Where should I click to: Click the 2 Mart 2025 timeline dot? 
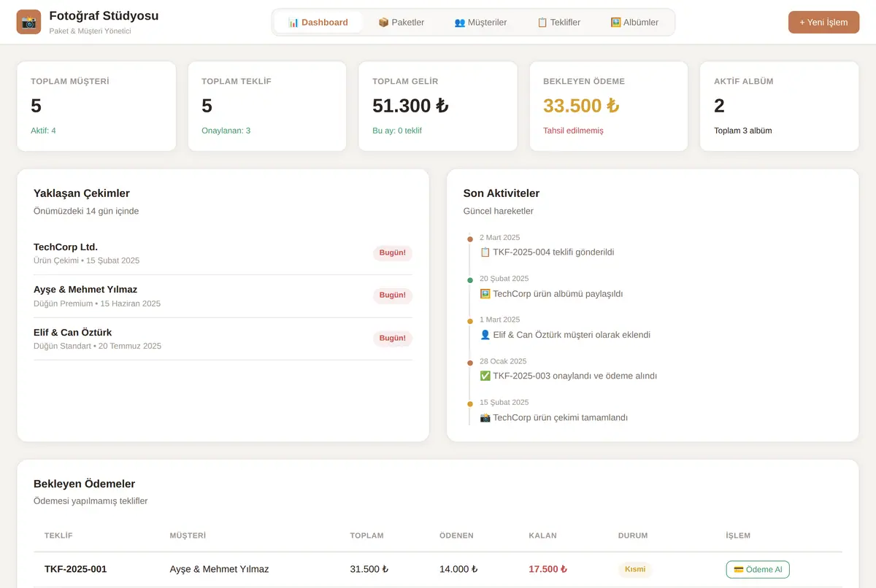(470, 239)
